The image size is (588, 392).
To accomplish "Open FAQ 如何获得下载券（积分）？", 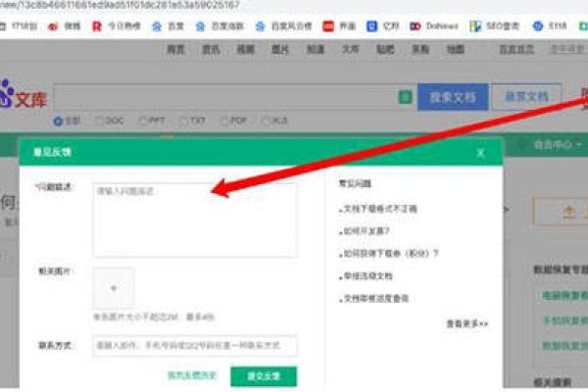I will 389,254.
